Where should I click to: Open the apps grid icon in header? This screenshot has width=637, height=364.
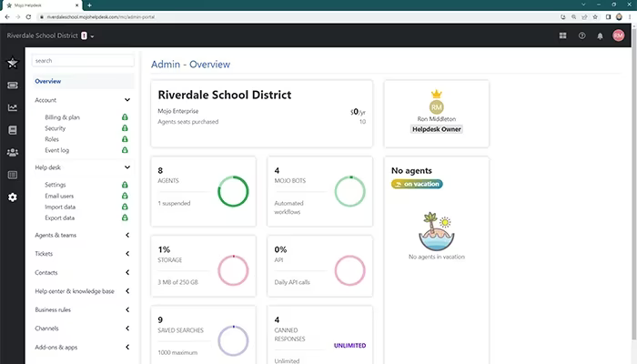(562, 35)
